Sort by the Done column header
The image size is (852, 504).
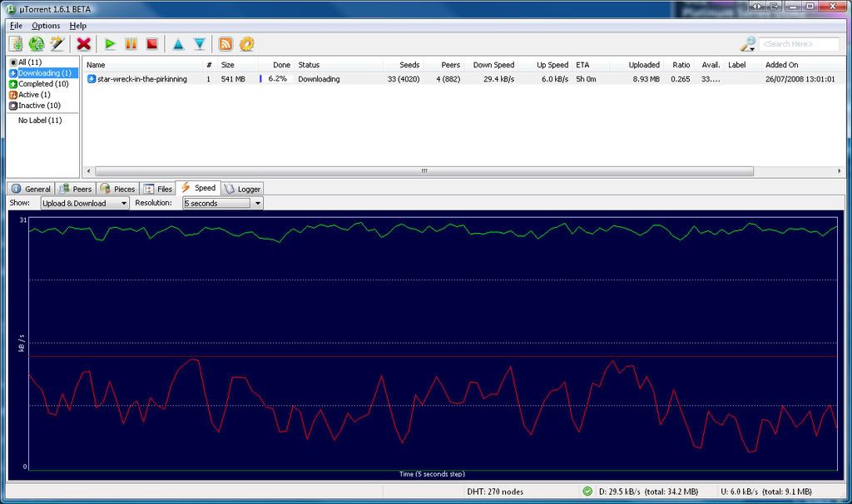281,65
